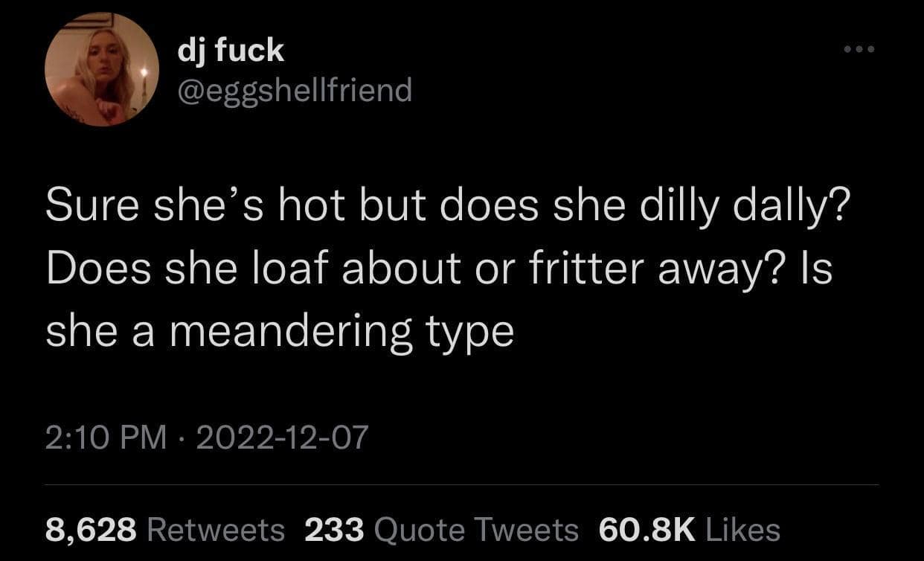Click the @eggshellfriend handle
Image resolution: width=924 pixels, height=561 pixels.
coord(295,90)
